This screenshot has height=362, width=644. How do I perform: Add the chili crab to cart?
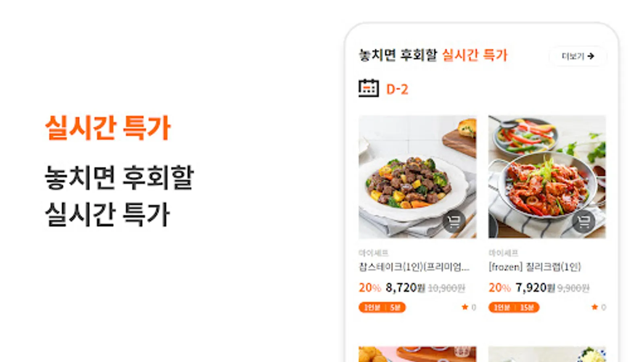583,221
